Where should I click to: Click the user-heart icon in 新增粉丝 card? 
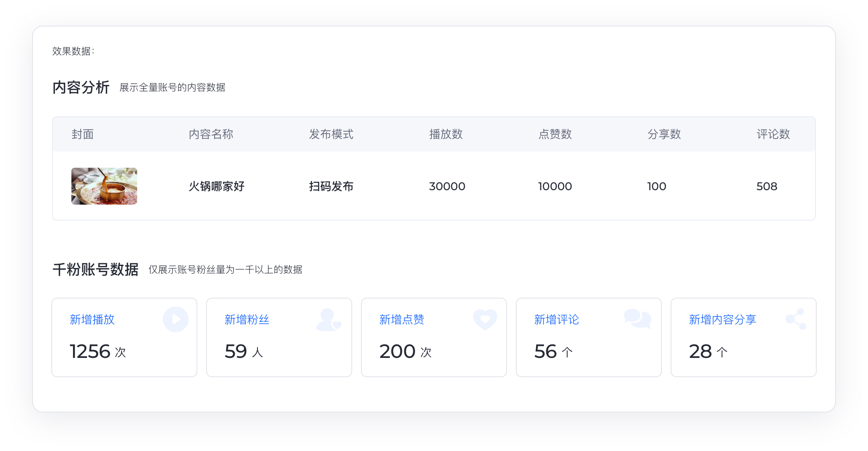pyautogui.click(x=328, y=320)
